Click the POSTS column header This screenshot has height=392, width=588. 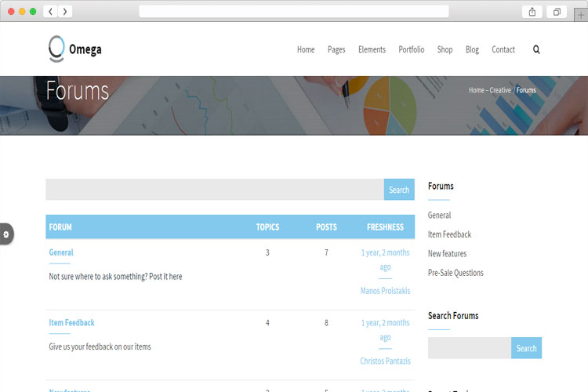[326, 227]
